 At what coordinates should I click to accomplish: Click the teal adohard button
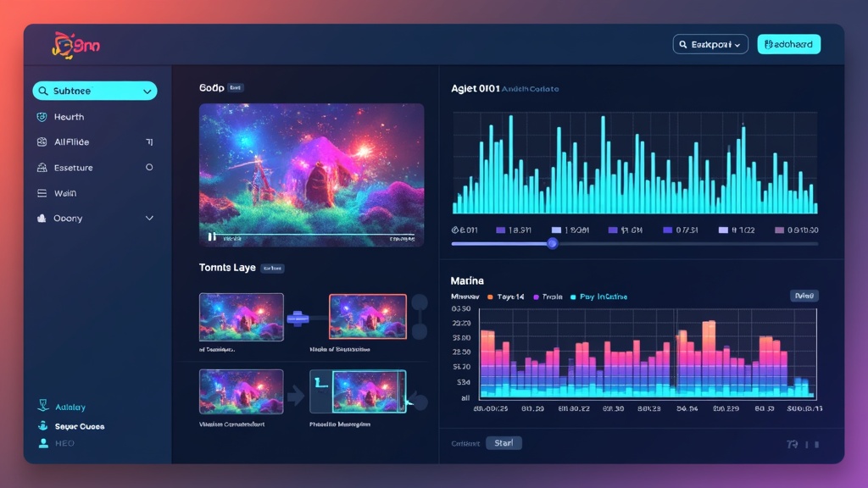click(x=788, y=43)
